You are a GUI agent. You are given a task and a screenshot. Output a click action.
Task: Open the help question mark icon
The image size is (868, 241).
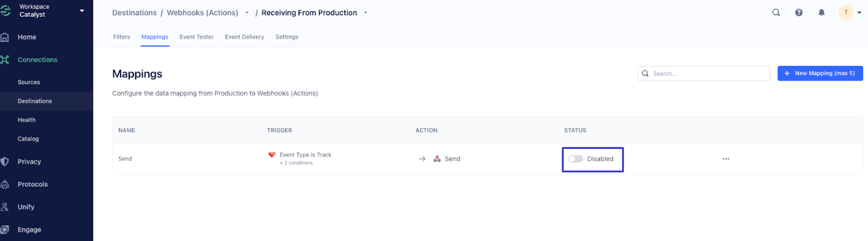coord(799,12)
